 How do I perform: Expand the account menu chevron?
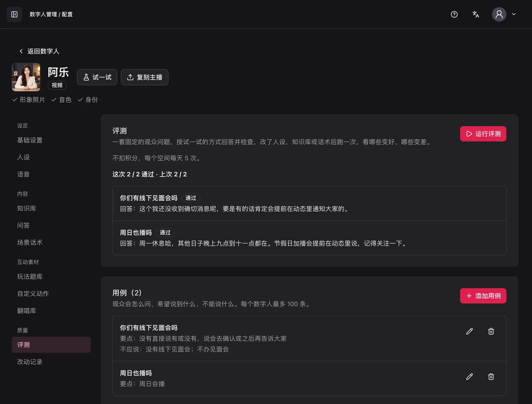[x=514, y=14]
